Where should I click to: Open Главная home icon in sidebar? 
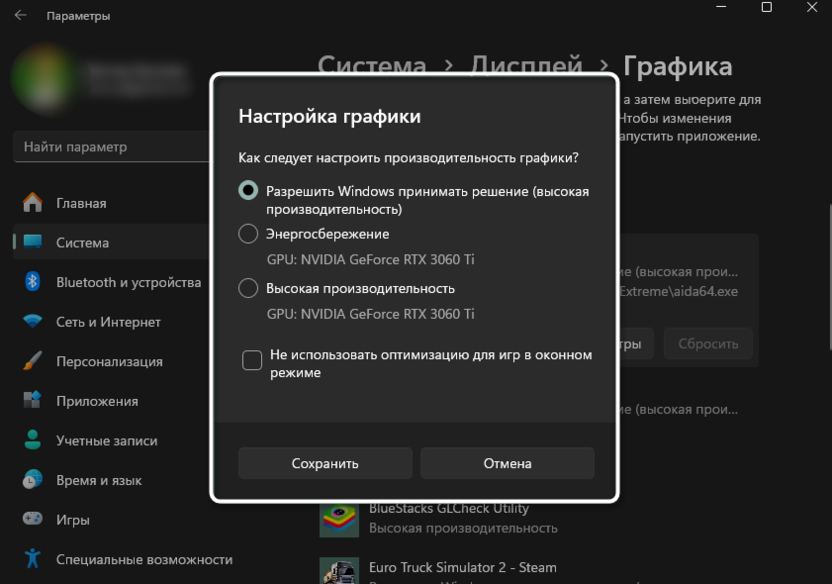[x=32, y=203]
